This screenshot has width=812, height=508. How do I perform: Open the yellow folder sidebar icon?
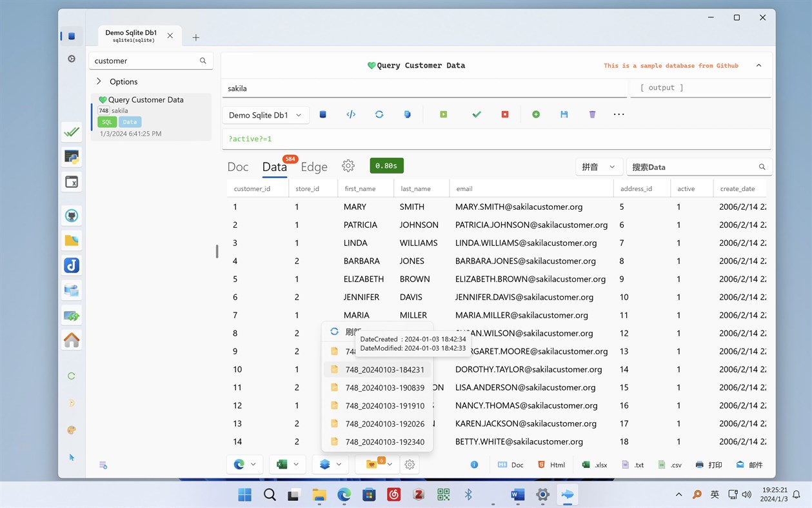tap(72, 241)
